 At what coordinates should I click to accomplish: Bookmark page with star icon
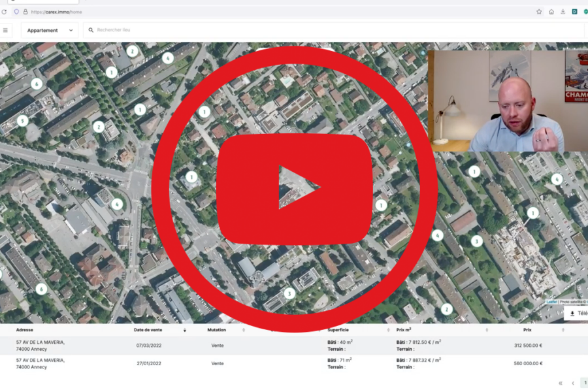tap(539, 12)
